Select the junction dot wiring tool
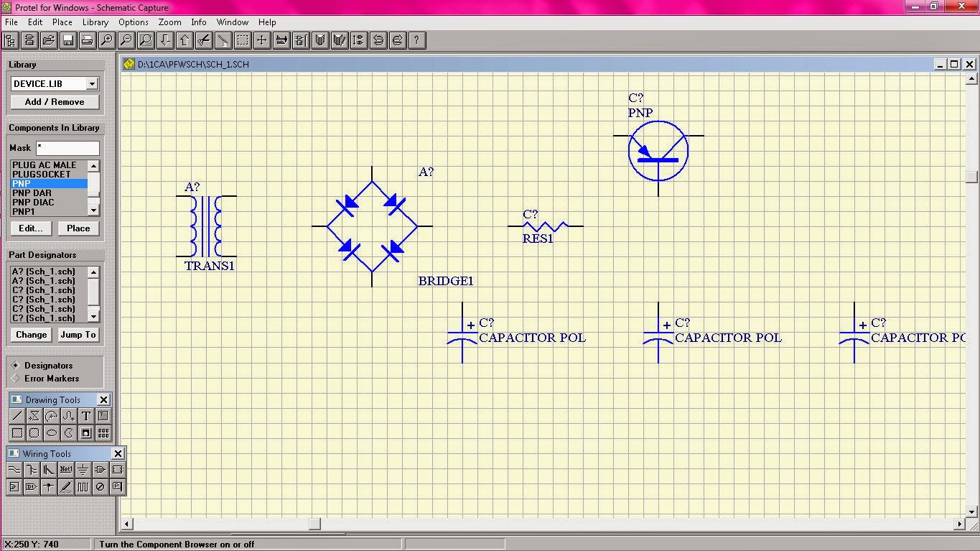980x551 pixels. point(49,487)
